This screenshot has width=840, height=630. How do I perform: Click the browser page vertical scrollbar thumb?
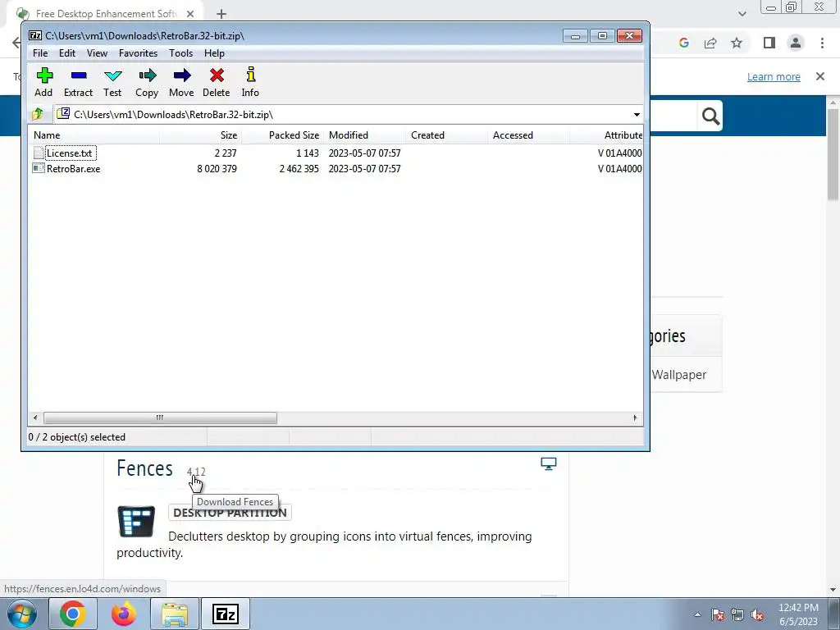pyautogui.click(x=833, y=154)
